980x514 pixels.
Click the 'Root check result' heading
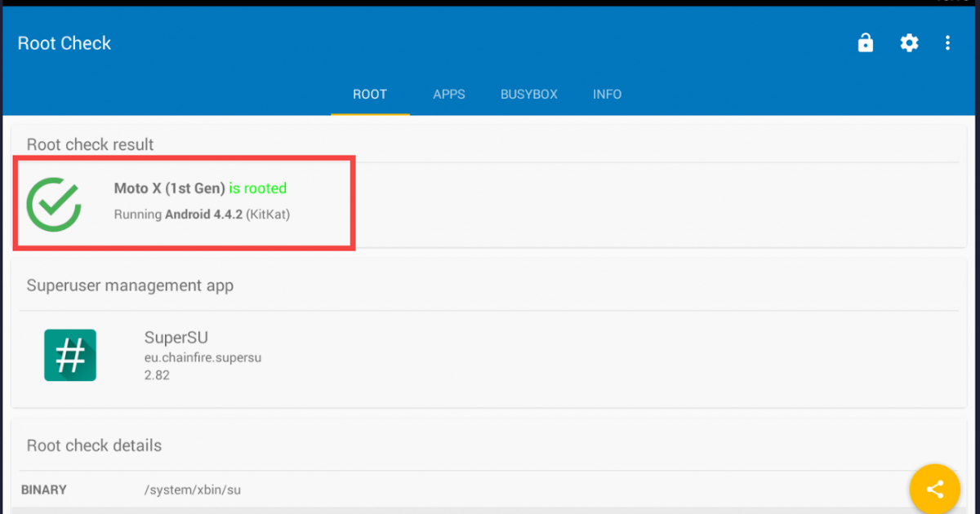point(91,144)
